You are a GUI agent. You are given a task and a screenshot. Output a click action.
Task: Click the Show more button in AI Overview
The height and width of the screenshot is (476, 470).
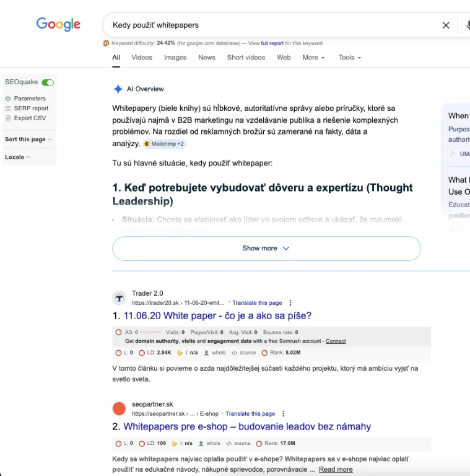(x=266, y=248)
